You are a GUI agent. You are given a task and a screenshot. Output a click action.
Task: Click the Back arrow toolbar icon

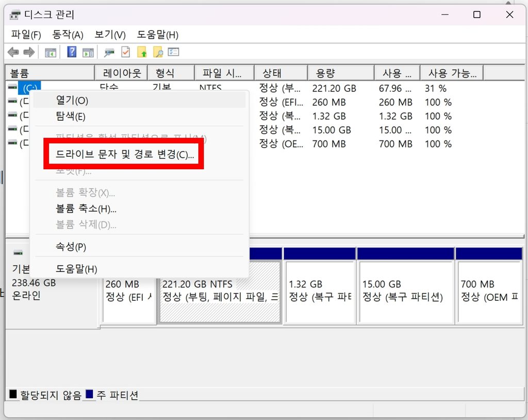pyautogui.click(x=13, y=52)
